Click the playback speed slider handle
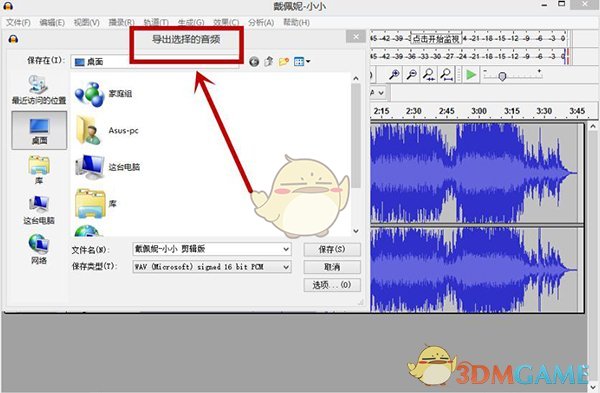Viewport: 600px width, 393px height. point(502,76)
